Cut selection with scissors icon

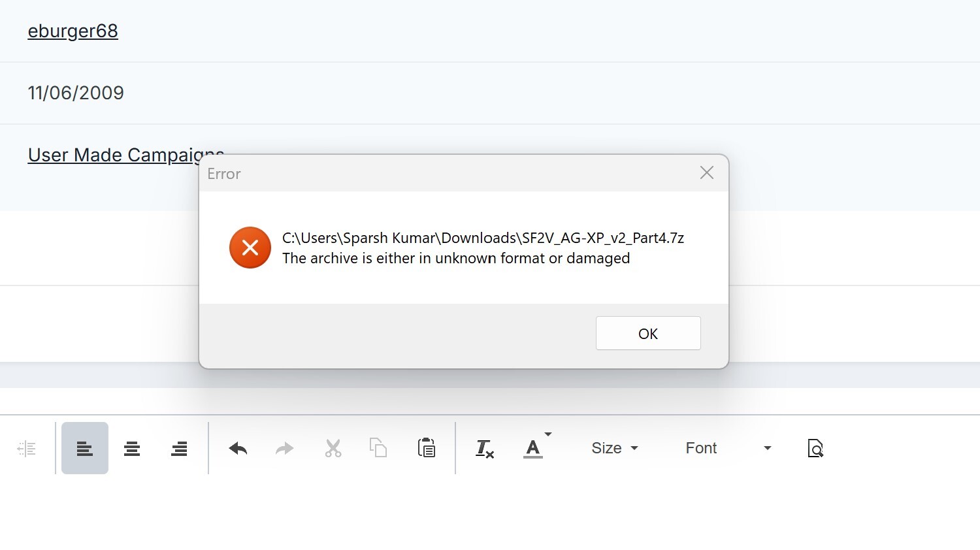[x=333, y=449]
